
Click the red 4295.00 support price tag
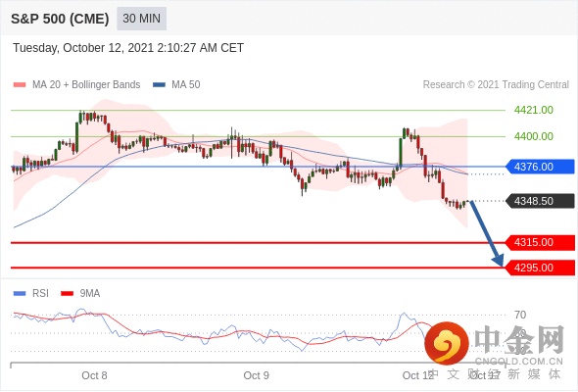540,268
